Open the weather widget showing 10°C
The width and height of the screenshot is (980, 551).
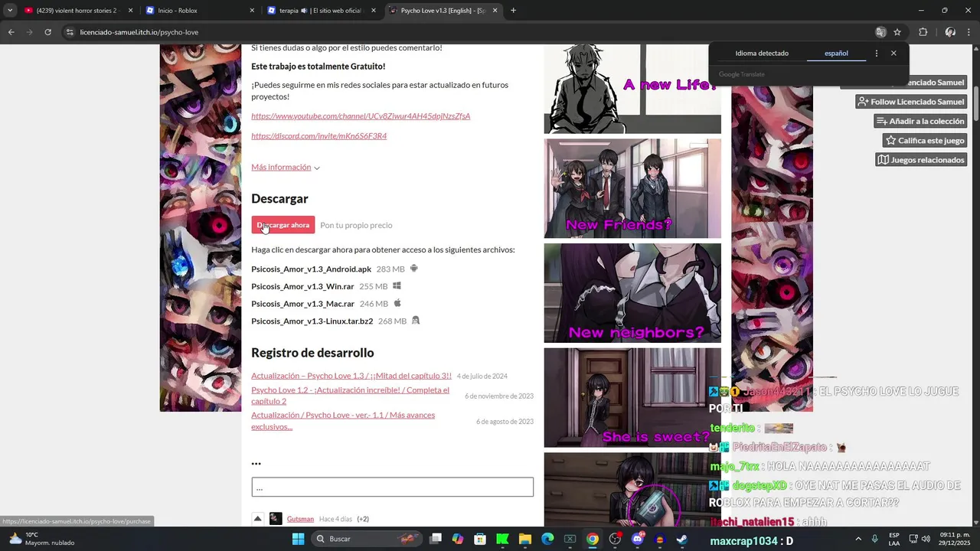pyautogui.click(x=42, y=539)
